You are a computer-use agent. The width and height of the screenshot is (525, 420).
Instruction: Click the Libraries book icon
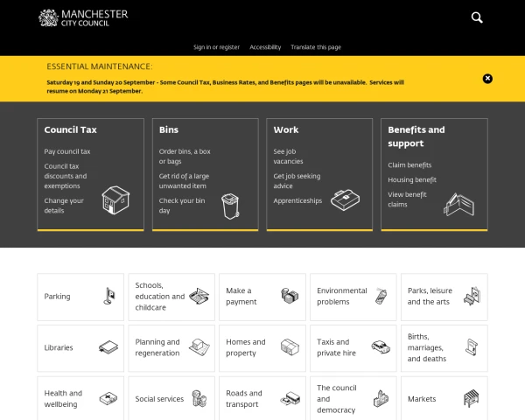pos(108,347)
